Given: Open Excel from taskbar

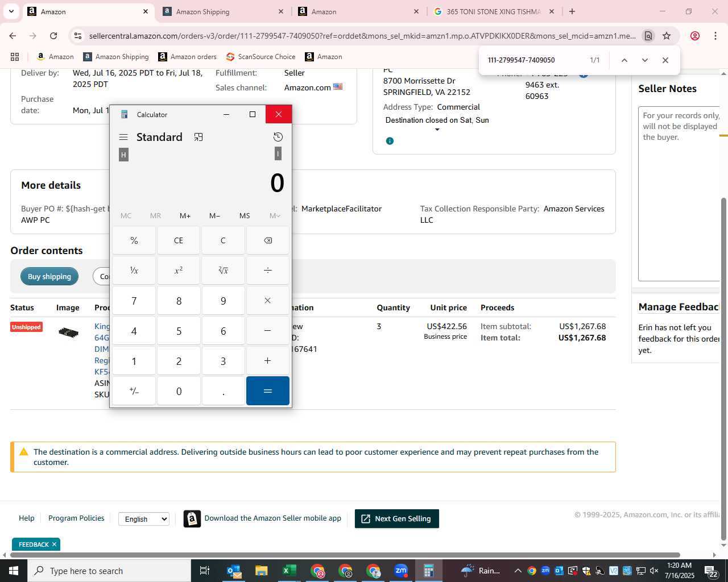Looking at the screenshot, I should (289, 571).
